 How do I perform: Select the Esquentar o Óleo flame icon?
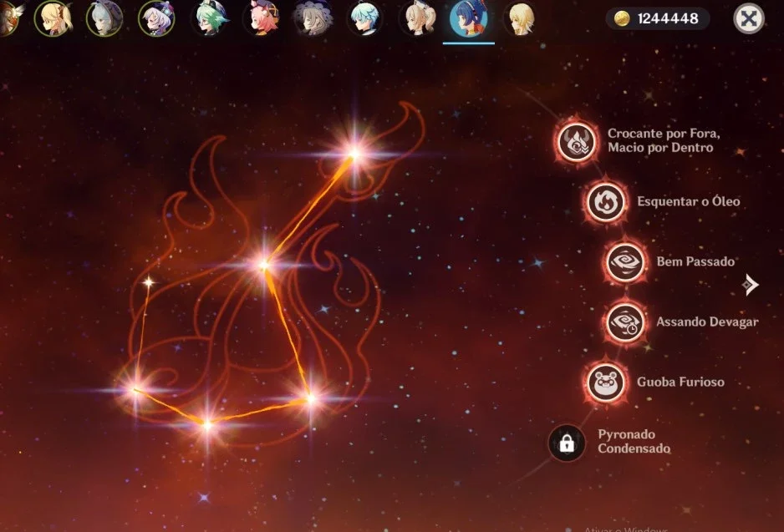click(x=605, y=202)
